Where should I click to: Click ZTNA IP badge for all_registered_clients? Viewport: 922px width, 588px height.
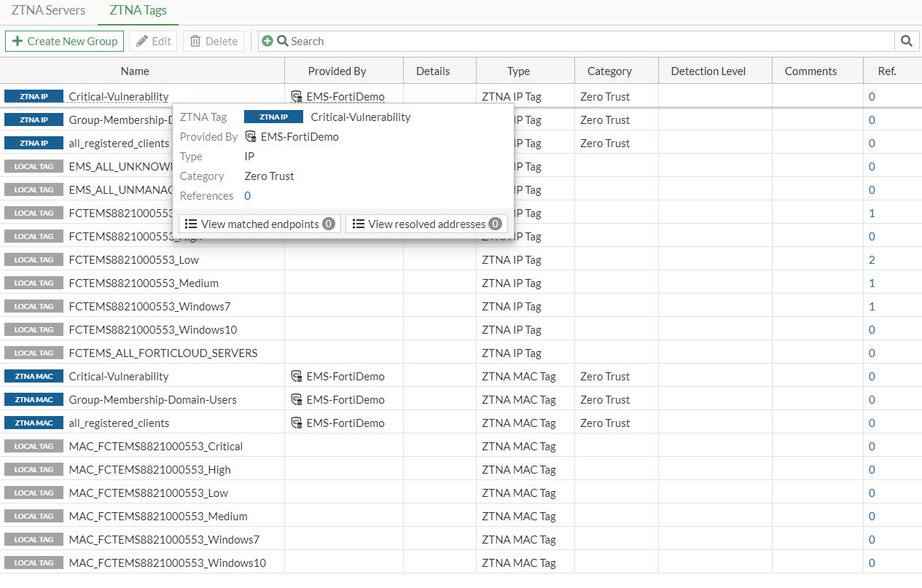click(34, 144)
